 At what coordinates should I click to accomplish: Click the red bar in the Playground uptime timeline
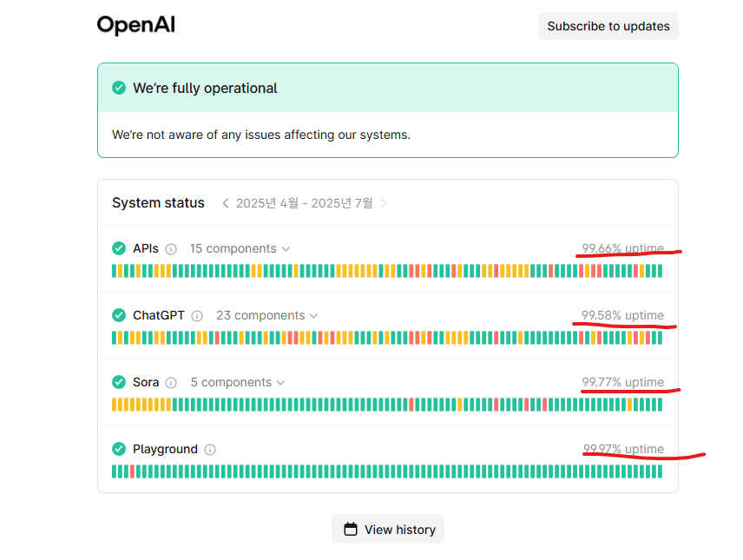132,471
